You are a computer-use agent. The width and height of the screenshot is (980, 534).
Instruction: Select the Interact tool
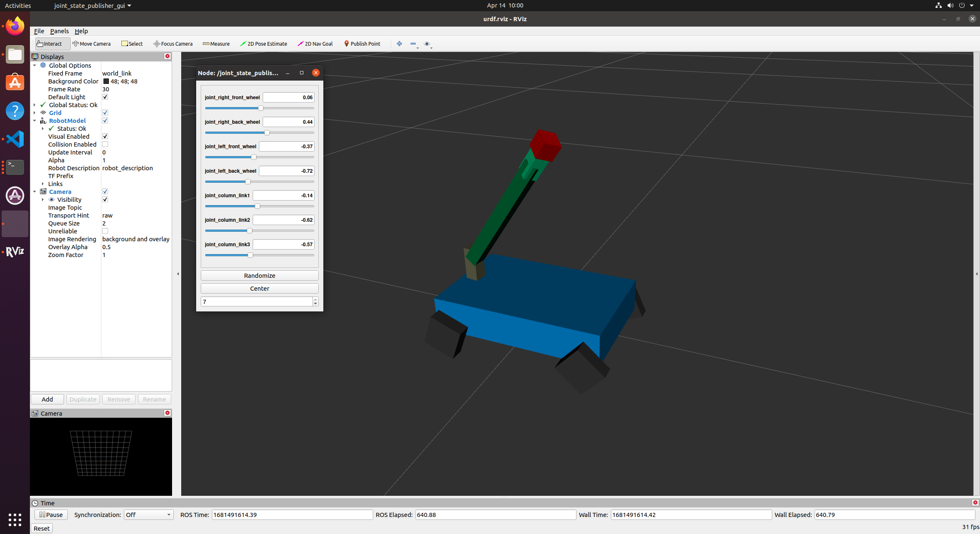coord(52,44)
